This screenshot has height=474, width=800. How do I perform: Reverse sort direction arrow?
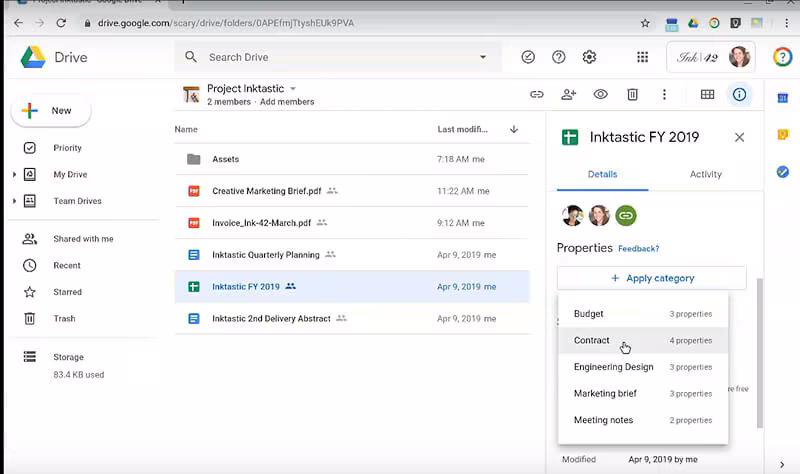[x=514, y=129]
